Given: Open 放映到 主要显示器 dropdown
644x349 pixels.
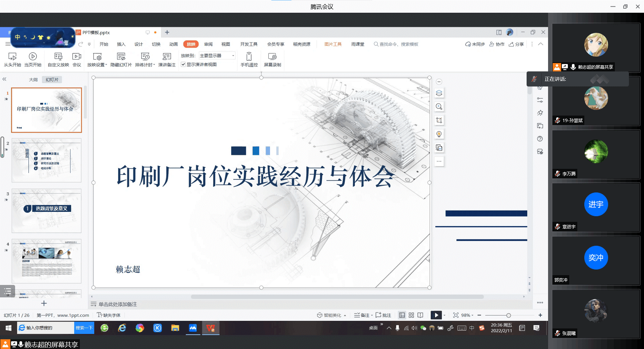Looking at the screenshot, I should pos(217,56).
